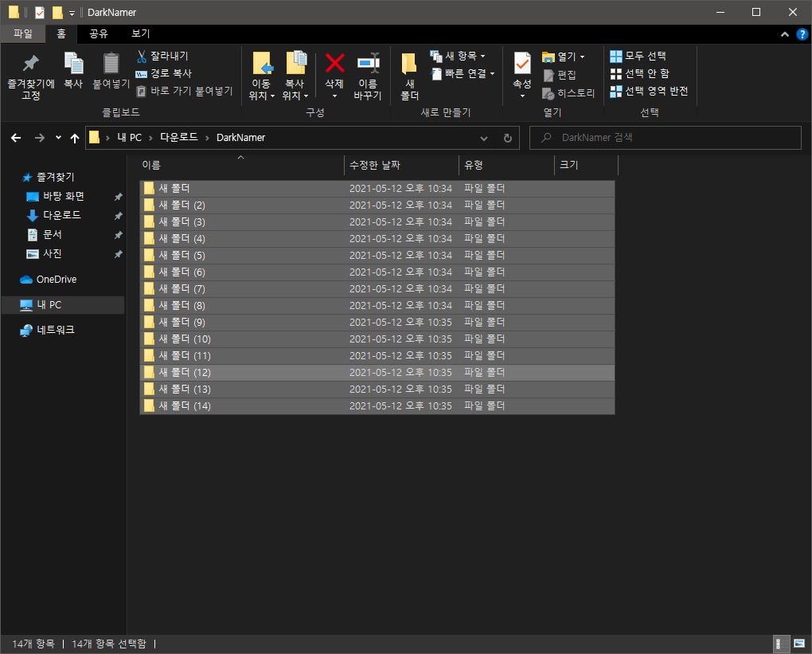This screenshot has width=812, height=654.
Task: Invert selection (선택 영역 반전)
Action: coord(649,91)
